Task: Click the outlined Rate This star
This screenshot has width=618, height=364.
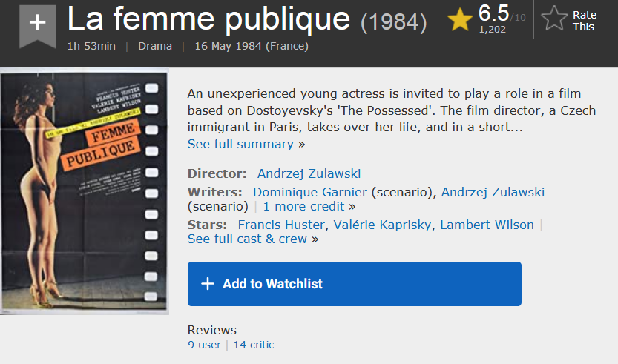Action: [x=554, y=19]
